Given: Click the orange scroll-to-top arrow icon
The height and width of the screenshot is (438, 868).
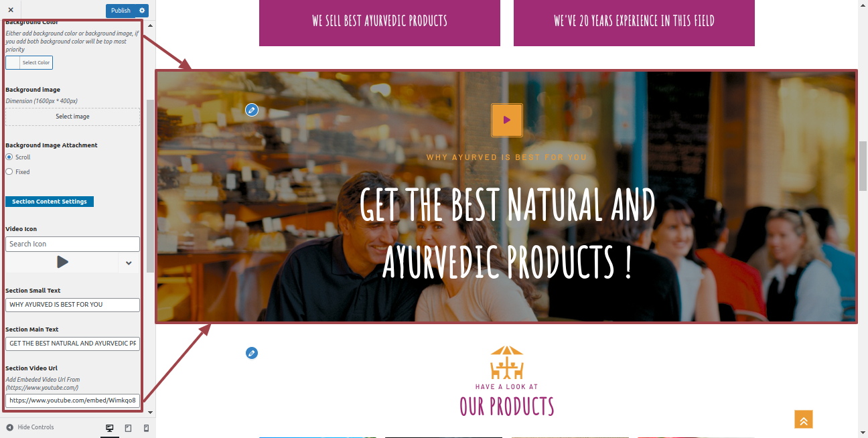Looking at the screenshot, I should (804, 419).
